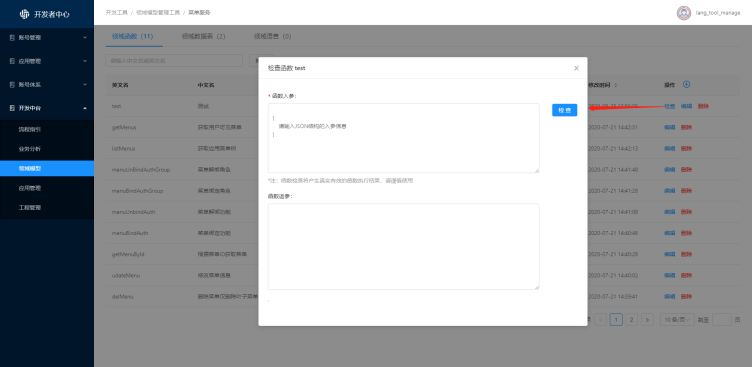752x367 pixels.
Task: Select page 2 in pagination
Action: point(632,320)
